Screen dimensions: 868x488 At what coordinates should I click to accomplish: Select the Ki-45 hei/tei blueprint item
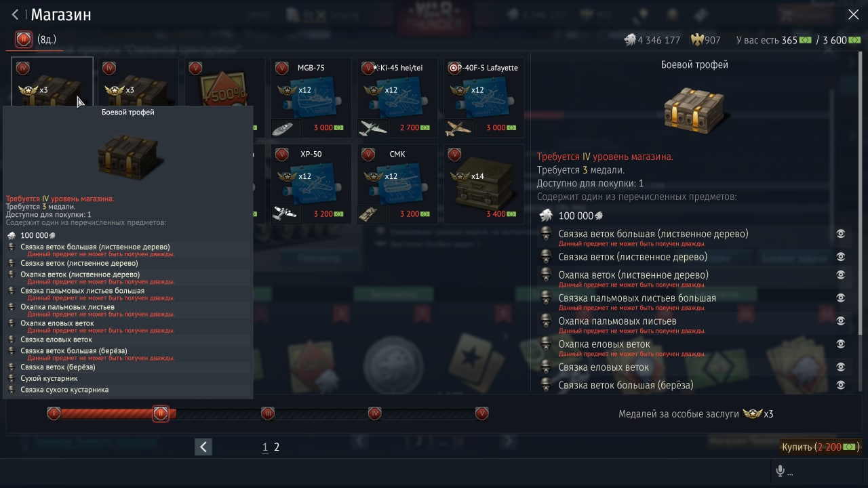[x=397, y=98]
